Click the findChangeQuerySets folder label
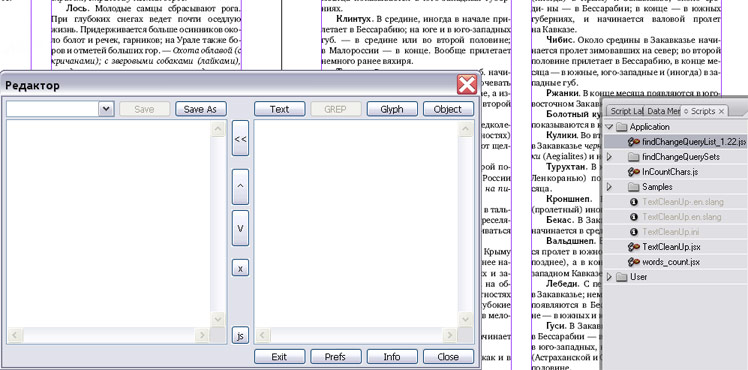The image size is (748, 370). click(x=681, y=157)
